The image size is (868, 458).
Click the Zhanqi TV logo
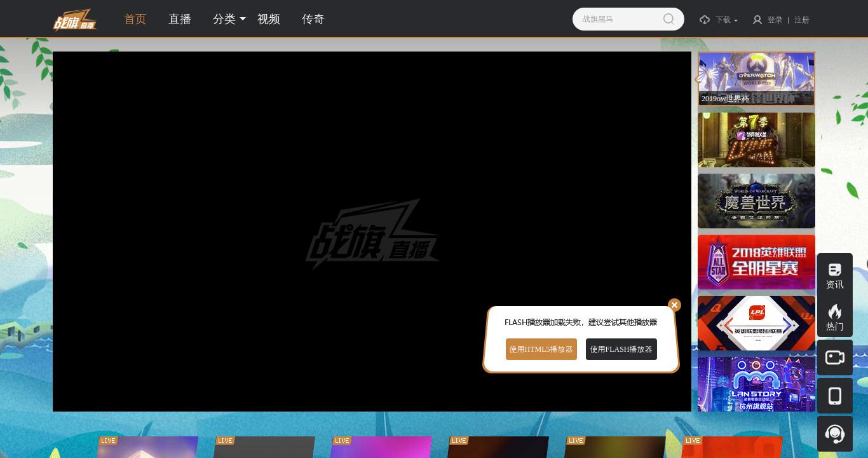75,20
